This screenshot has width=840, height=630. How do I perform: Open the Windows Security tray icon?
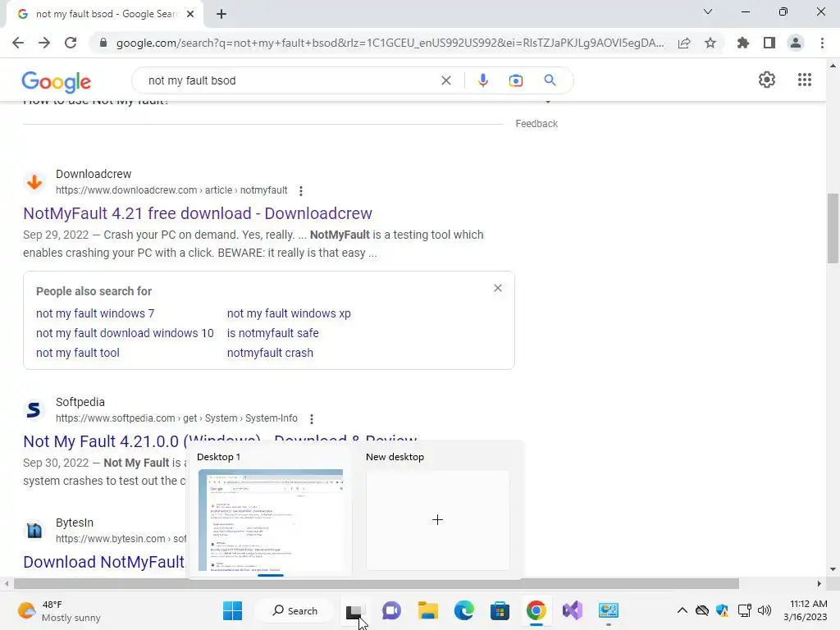(722, 610)
